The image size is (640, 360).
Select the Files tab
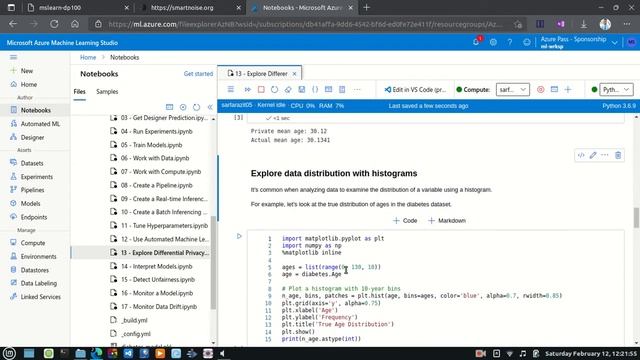coord(80,91)
